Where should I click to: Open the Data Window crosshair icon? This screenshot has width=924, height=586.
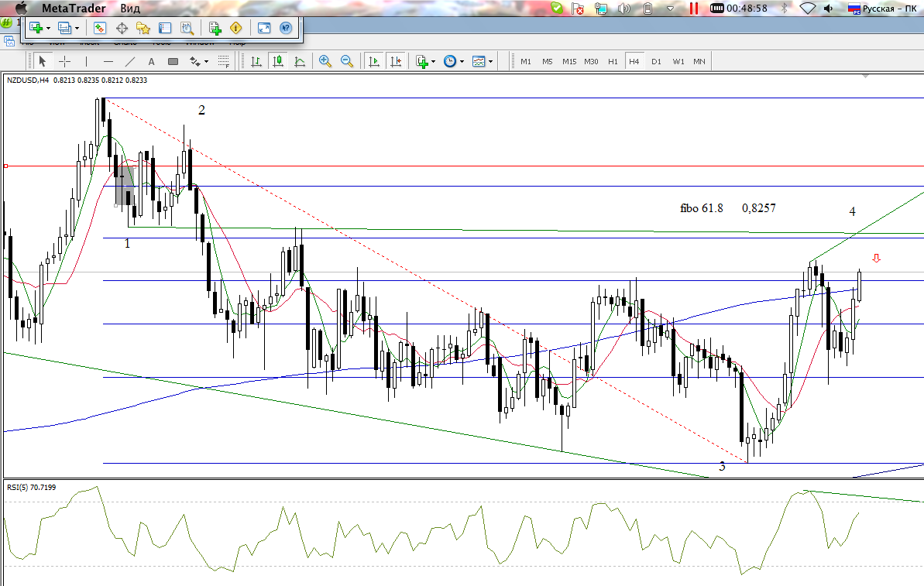(x=122, y=28)
